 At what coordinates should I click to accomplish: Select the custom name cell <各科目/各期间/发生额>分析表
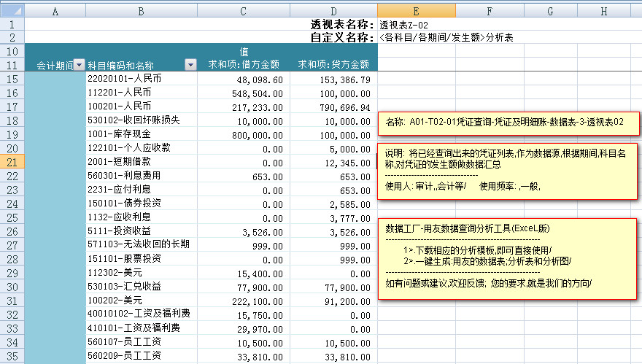pyautogui.click(x=446, y=37)
